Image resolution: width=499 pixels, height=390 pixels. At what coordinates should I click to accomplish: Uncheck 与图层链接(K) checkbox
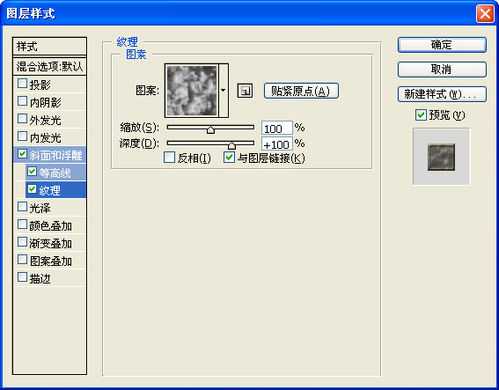[x=229, y=157]
